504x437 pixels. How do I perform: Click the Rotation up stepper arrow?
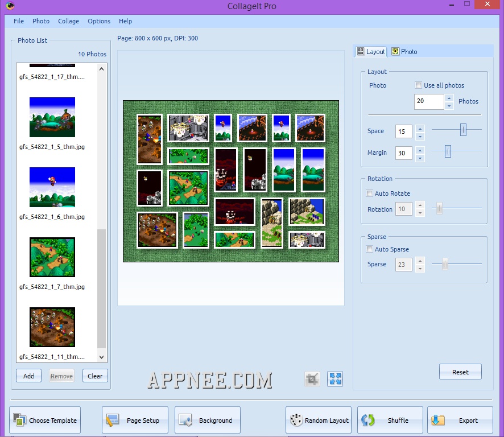(x=420, y=205)
